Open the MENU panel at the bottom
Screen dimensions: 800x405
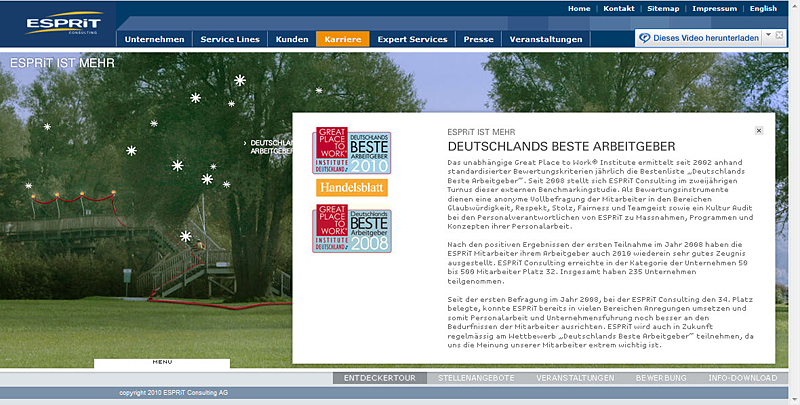[x=162, y=362]
